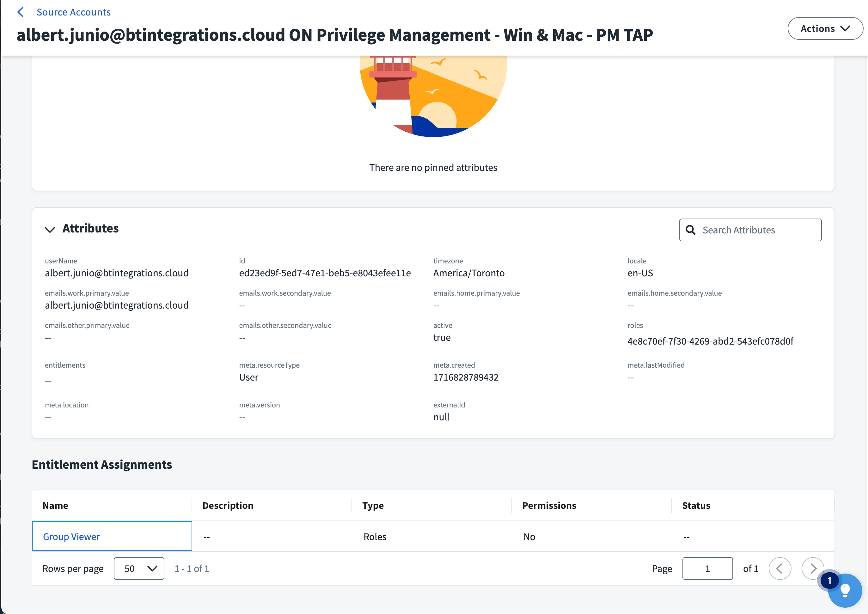Select the id value ed23ed9f-5ed7-47e1-beb5-e8043efee11e
The width and height of the screenshot is (868, 614).
325,273
